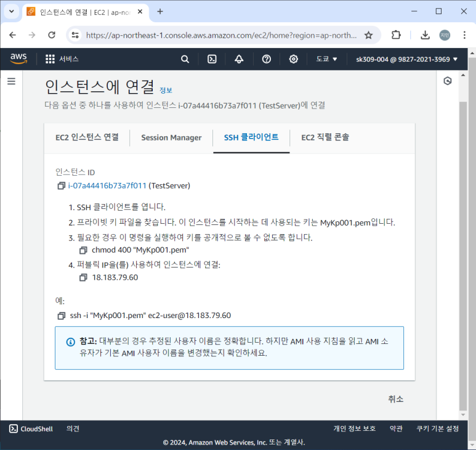Open the help question mark icon

point(266,59)
